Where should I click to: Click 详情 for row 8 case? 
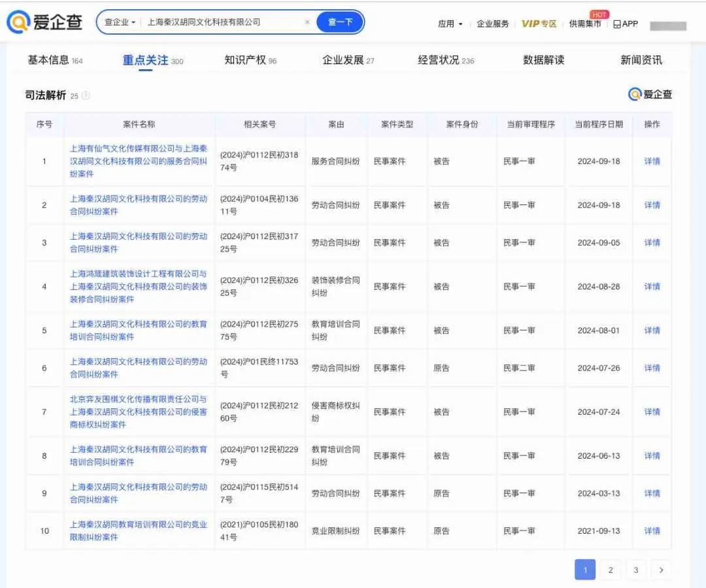pyautogui.click(x=652, y=456)
